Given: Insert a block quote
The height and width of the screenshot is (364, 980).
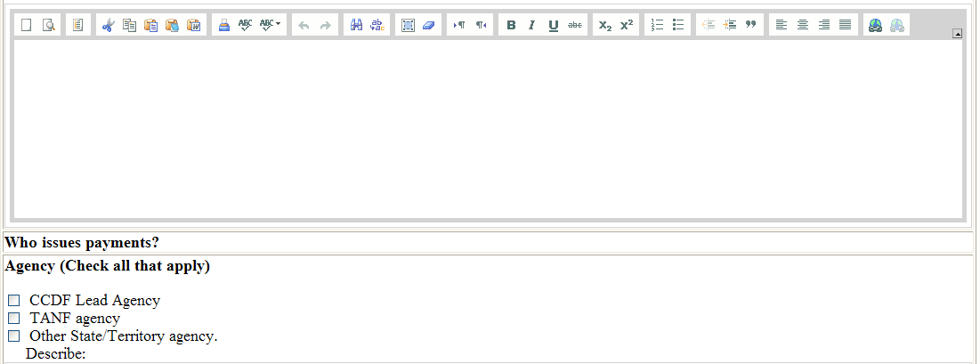Looking at the screenshot, I should pyautogui.click(x=751, y=26).
